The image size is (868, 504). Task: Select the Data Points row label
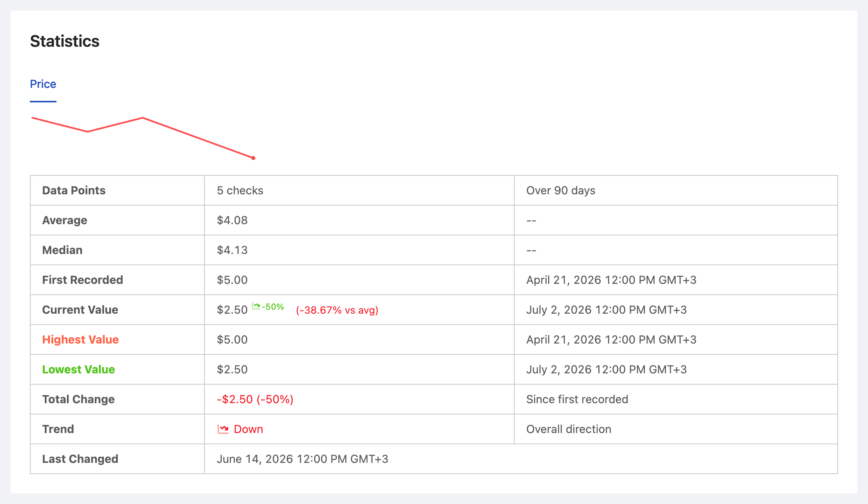point(74,190)
